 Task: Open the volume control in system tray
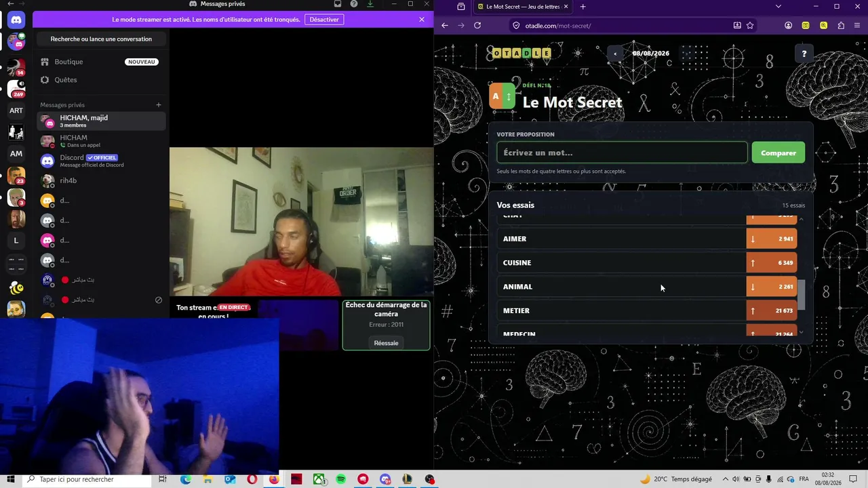736,479
